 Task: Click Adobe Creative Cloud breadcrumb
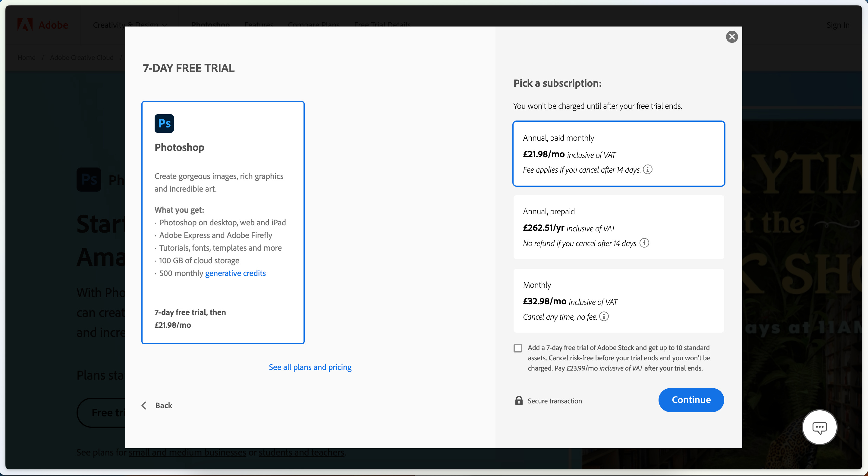click(x=82, y=58)
